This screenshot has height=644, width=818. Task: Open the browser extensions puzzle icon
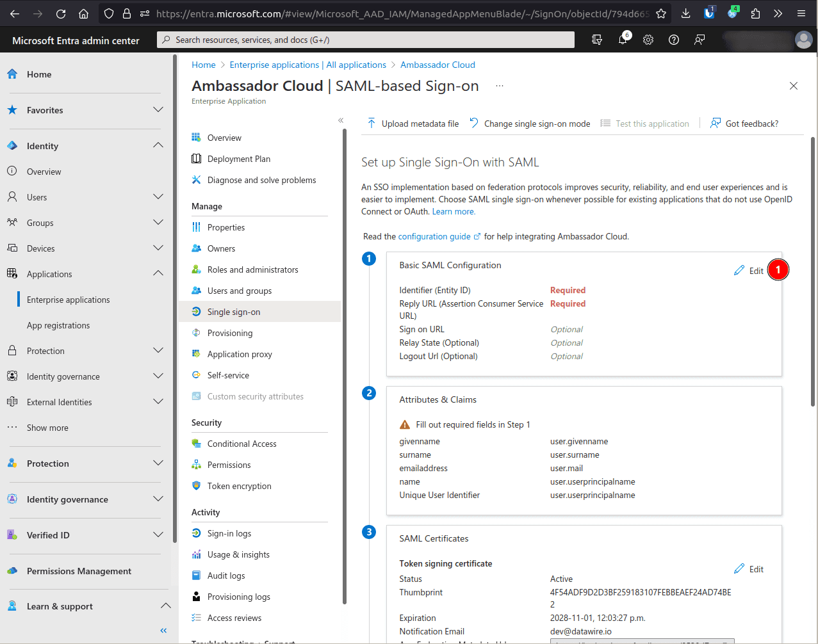click(x=755, y=13)
